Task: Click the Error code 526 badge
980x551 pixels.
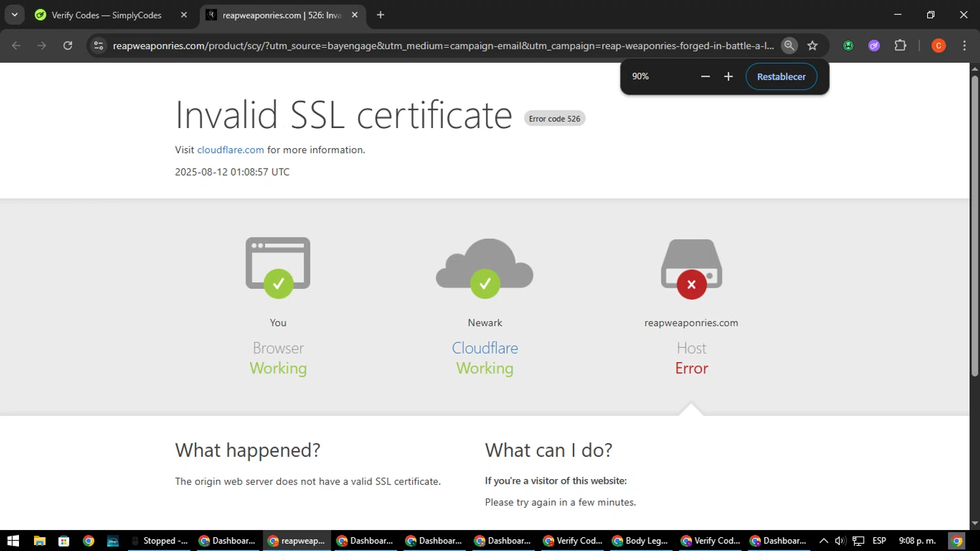Action: pos(555,118)
